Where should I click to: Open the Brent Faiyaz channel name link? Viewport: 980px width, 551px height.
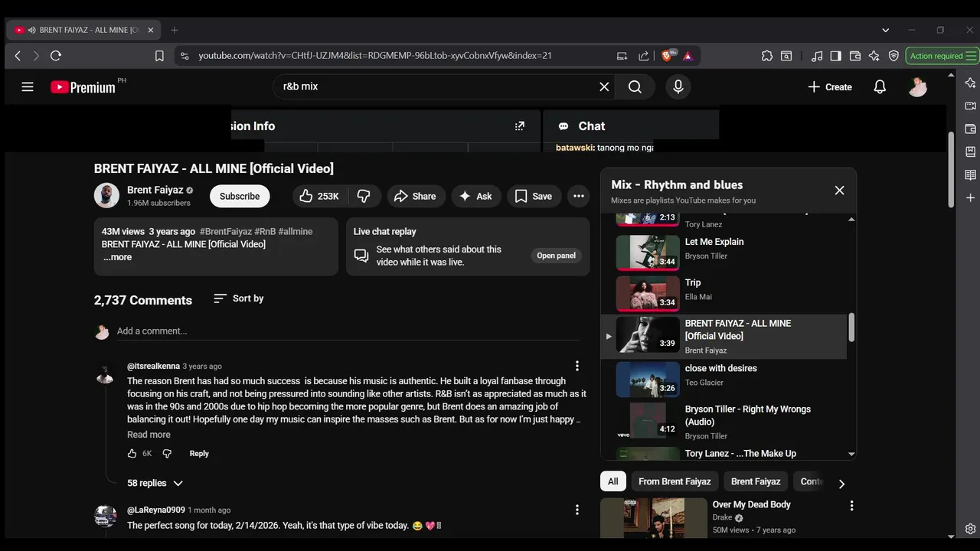pyautogui.click(x=155, y=190)
